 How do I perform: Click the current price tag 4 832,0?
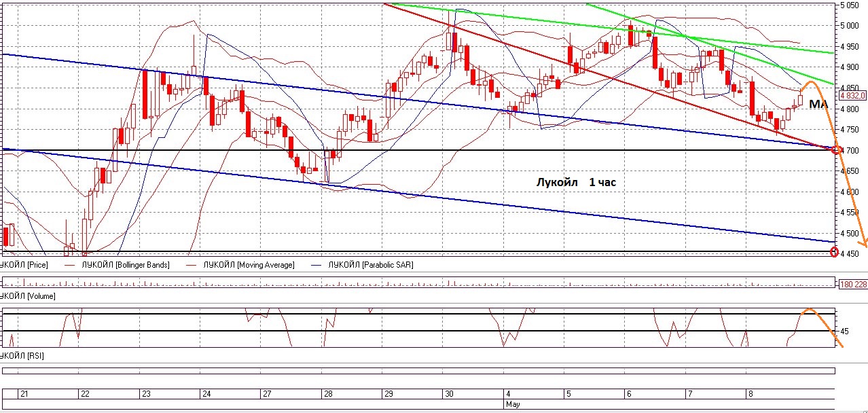pyautogui.click(x=854, y=96)
